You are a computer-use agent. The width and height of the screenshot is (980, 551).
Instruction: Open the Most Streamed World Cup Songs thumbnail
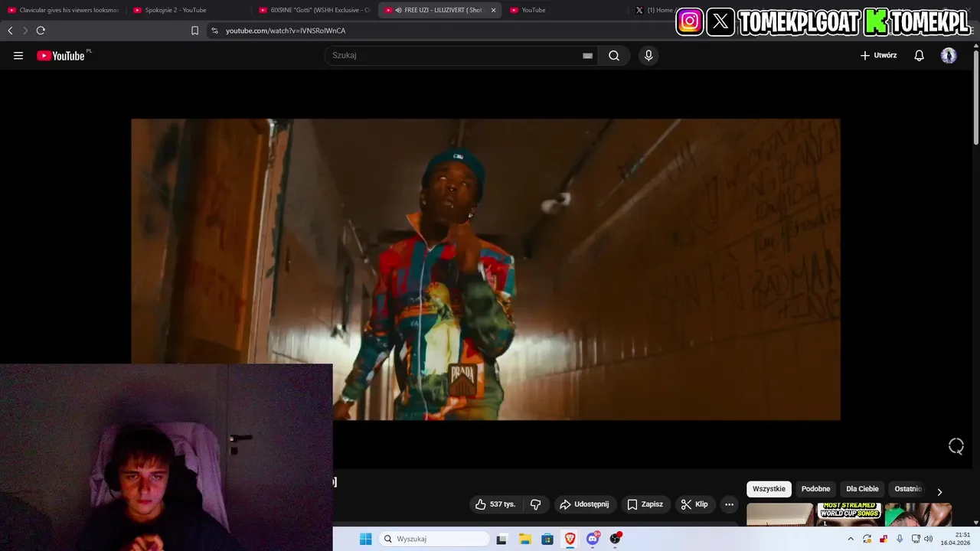tap(849, 514)
